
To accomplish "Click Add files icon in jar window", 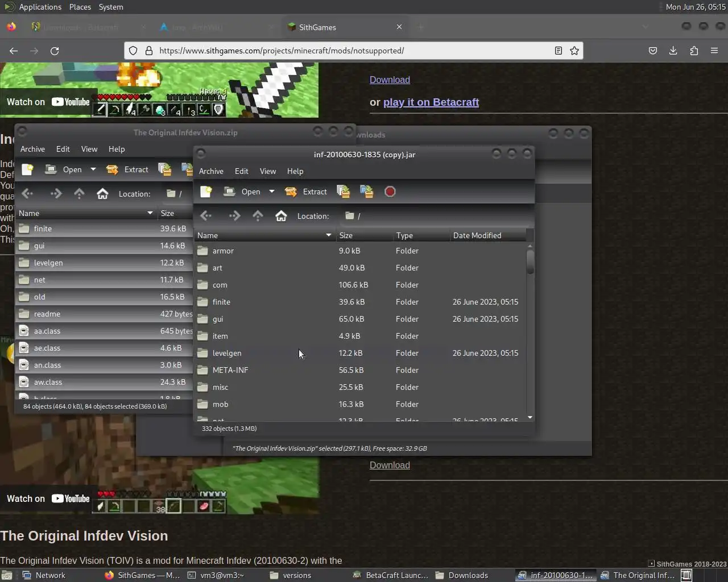I will tap(344, 192).
